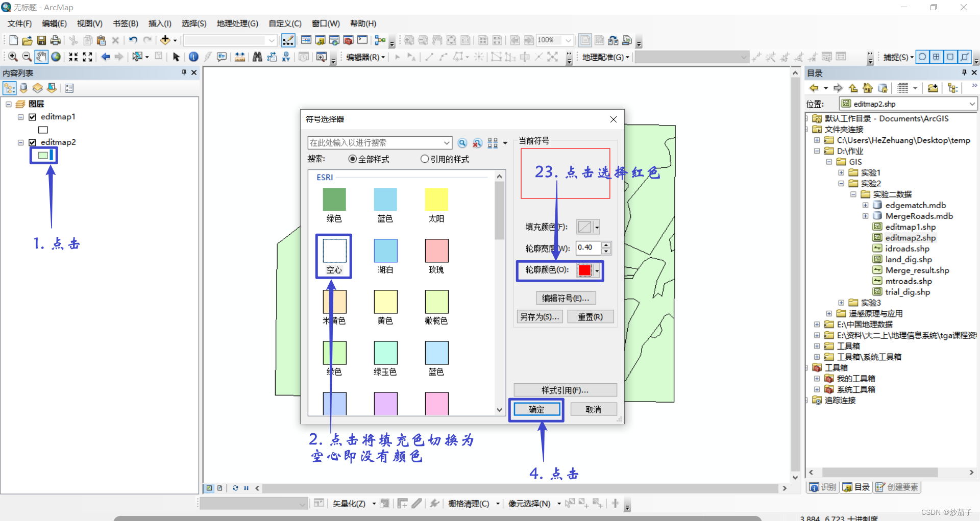980x521 pixels.
Task: Open the Catalog location dropdown
Action: (x=972, y=104)
